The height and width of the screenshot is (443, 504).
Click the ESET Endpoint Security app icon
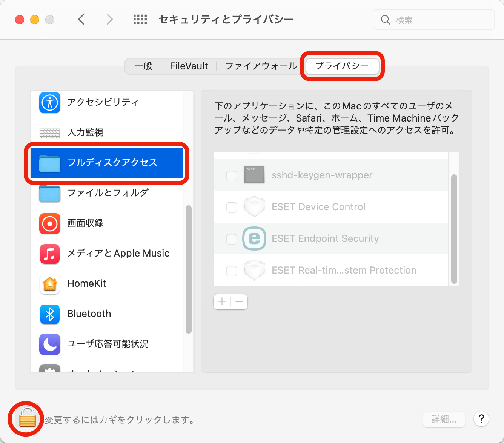(254, 238)
